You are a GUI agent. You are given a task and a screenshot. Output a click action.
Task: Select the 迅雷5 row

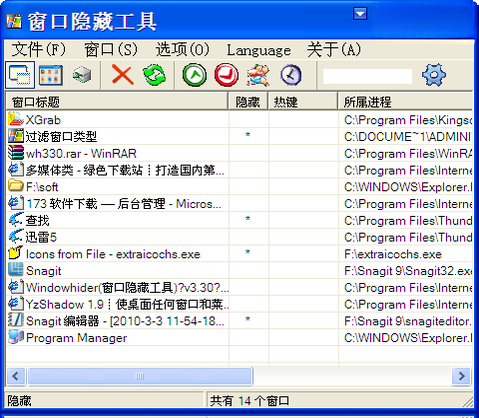pyautogui.click(x=239, y=237)
